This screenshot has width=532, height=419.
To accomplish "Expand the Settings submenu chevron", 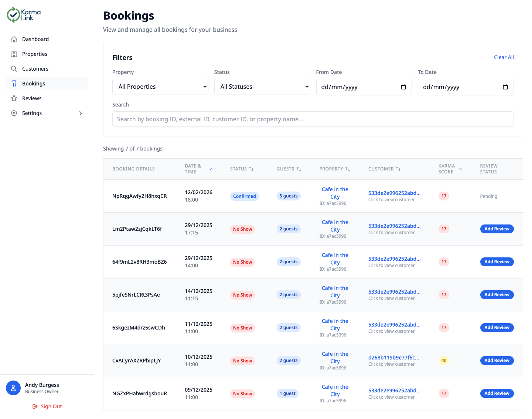I will [81, 113].
